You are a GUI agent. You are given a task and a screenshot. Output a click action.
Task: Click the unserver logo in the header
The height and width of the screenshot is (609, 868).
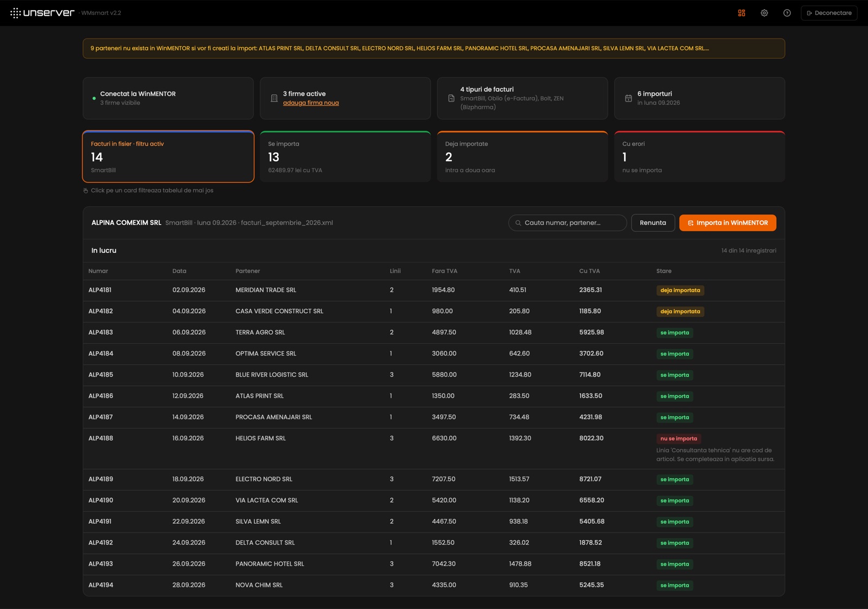click(x=42, y=13)
